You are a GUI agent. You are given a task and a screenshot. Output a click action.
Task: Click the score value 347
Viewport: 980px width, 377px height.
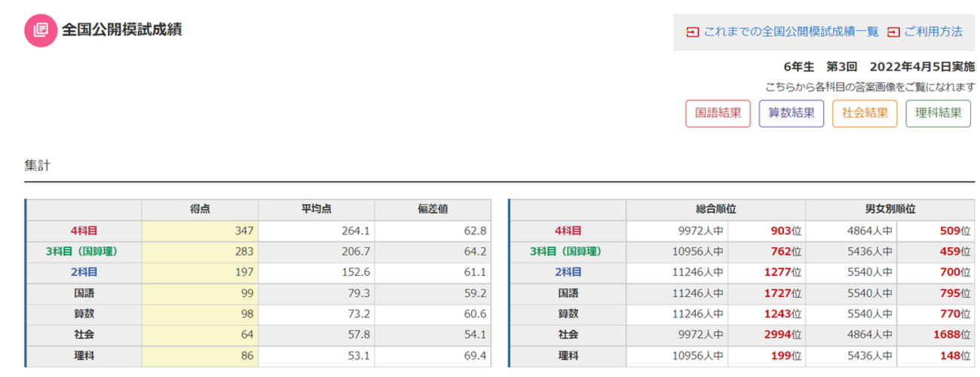(245, 231)
